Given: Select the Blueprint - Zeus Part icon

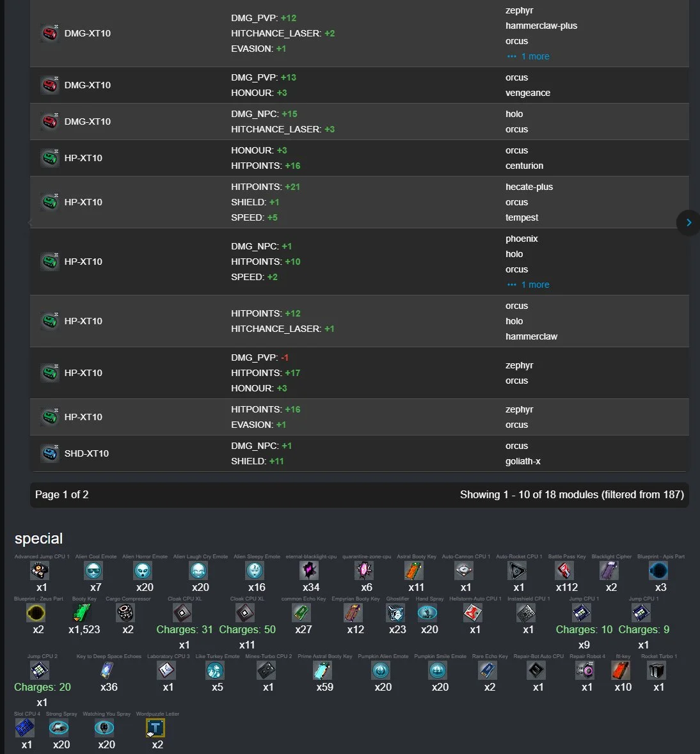Looking at the screenshot, I should (x=36, y=613).
